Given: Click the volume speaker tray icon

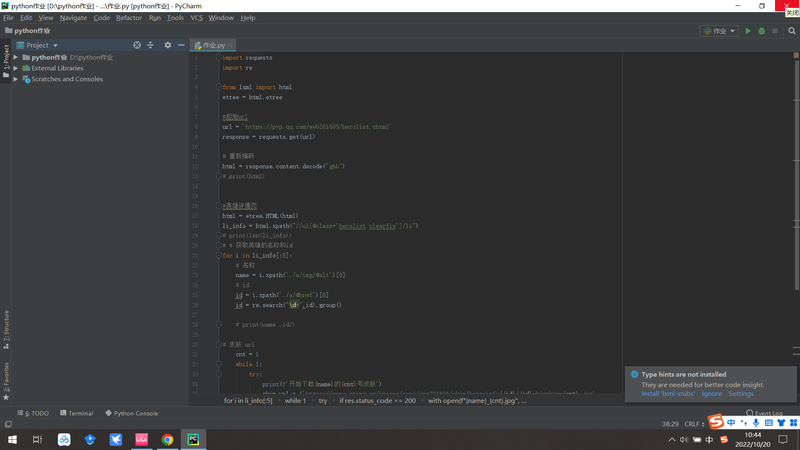Looking at the screenshot, I should point(684,440).
